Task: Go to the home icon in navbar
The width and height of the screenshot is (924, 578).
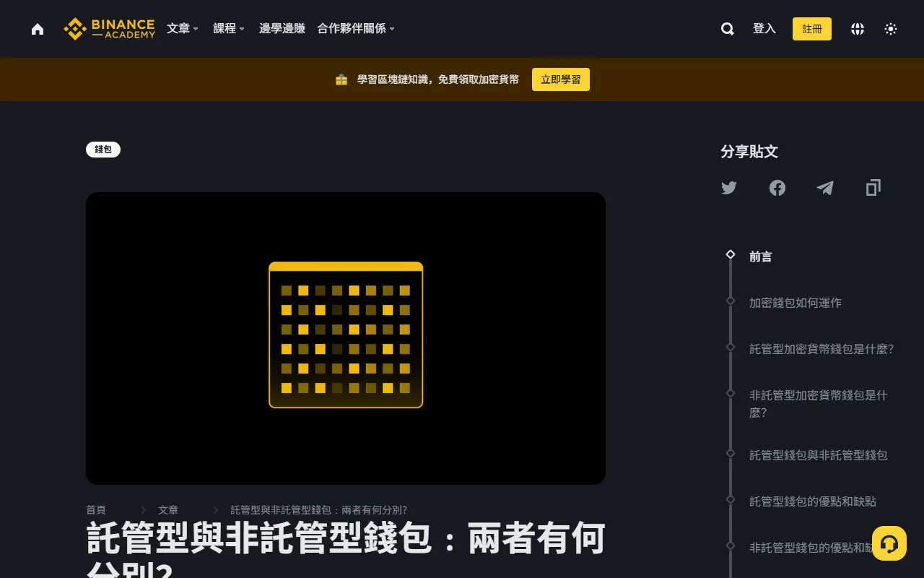Action: (x=38, y=29)
